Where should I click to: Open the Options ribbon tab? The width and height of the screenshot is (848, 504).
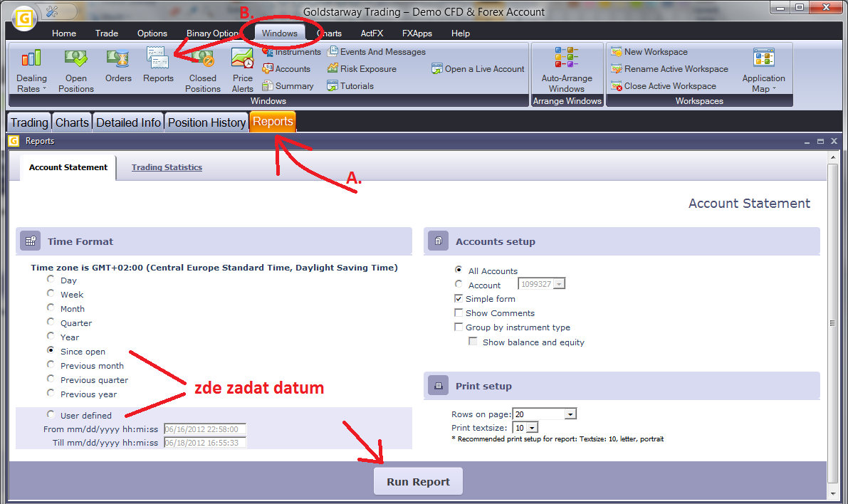coord(152,33)
